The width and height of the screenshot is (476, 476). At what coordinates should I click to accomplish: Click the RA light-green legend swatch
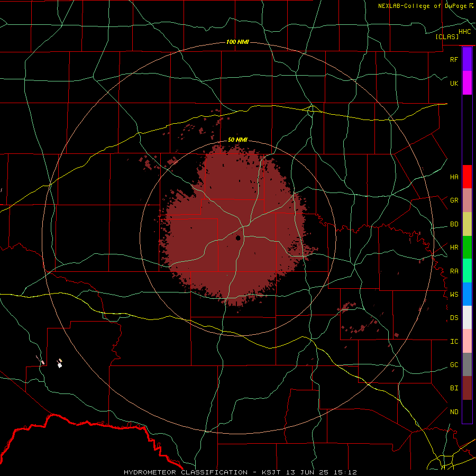coord(467,271)
